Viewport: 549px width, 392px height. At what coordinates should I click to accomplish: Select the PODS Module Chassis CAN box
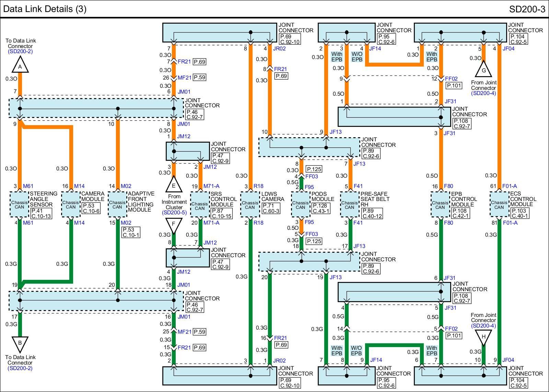(x=301, y=205)
